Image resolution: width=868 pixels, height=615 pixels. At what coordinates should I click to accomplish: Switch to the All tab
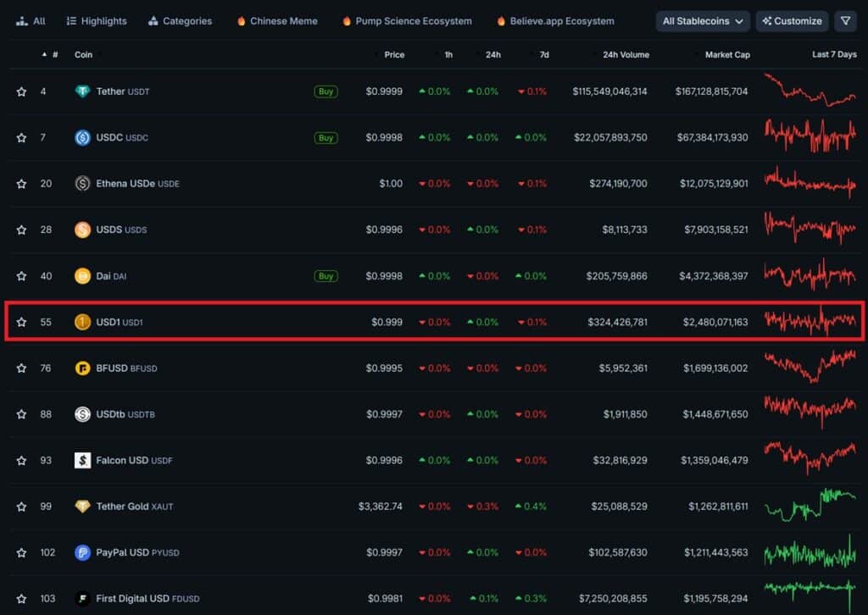31,21
